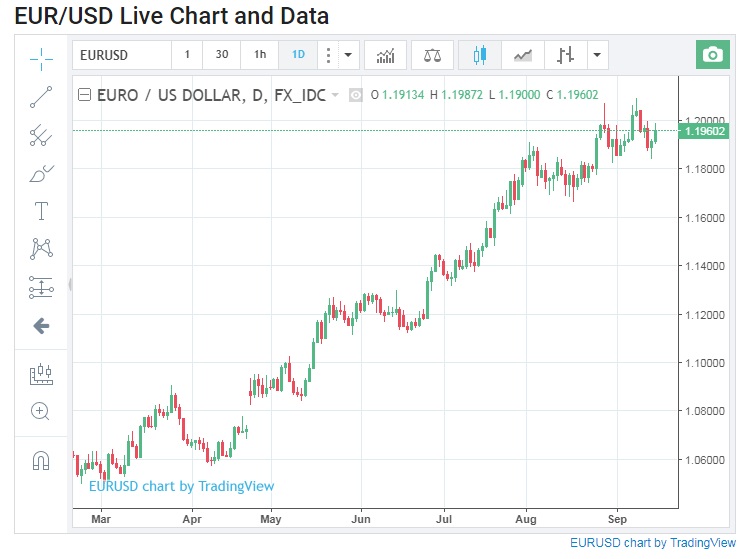This screenshot has height=559, width=740.
Task: Click the measure tool icon
Action: tap(41, 374)
